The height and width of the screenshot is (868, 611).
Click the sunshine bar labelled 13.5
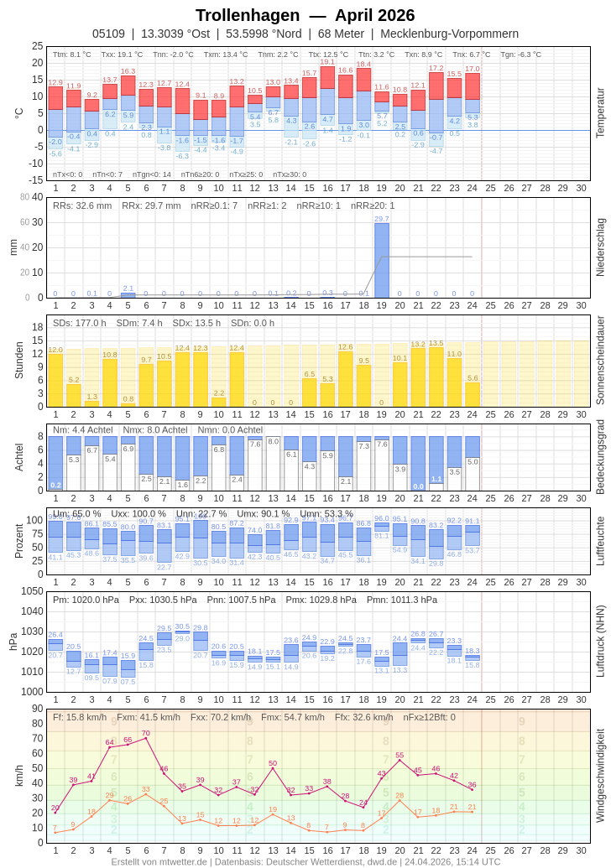[436, 377]
